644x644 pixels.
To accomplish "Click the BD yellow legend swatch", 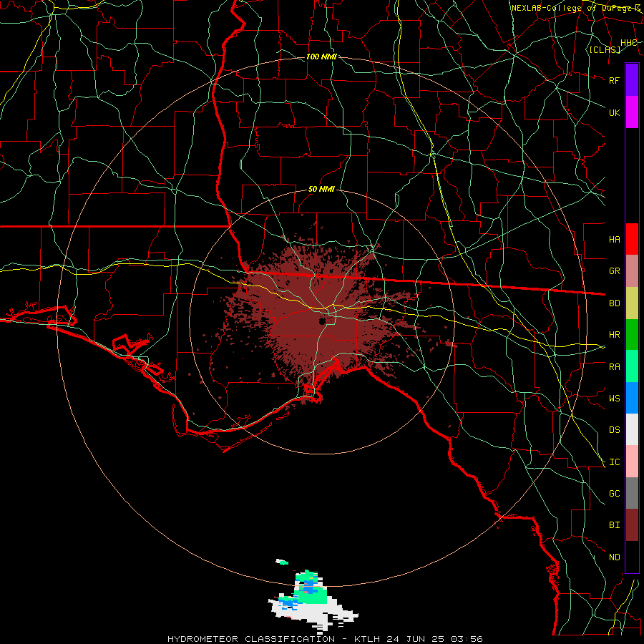I will (632, 303).
